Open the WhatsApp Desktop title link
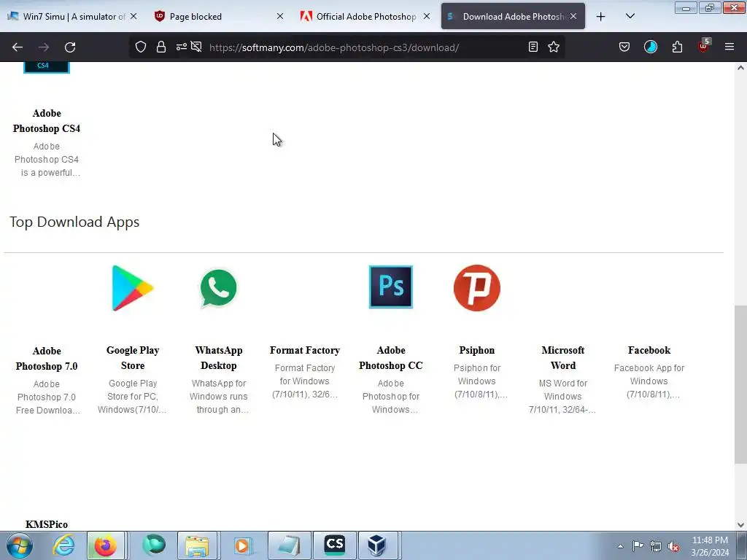 pyautogui.click(x=219, y=357)
